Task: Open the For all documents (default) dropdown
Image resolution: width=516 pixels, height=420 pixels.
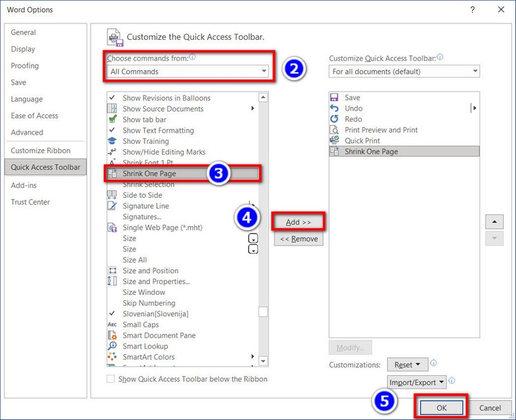Action: [x=404, y=71]
